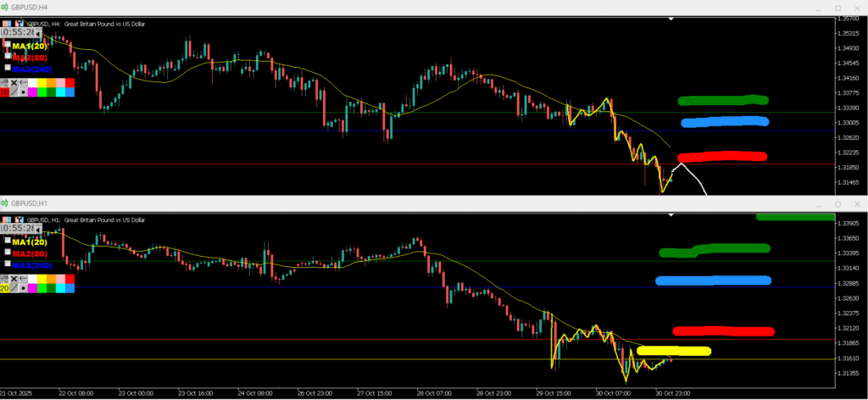
Task: Select the dot brush tool in H1 palette
Action: [23, 288]
